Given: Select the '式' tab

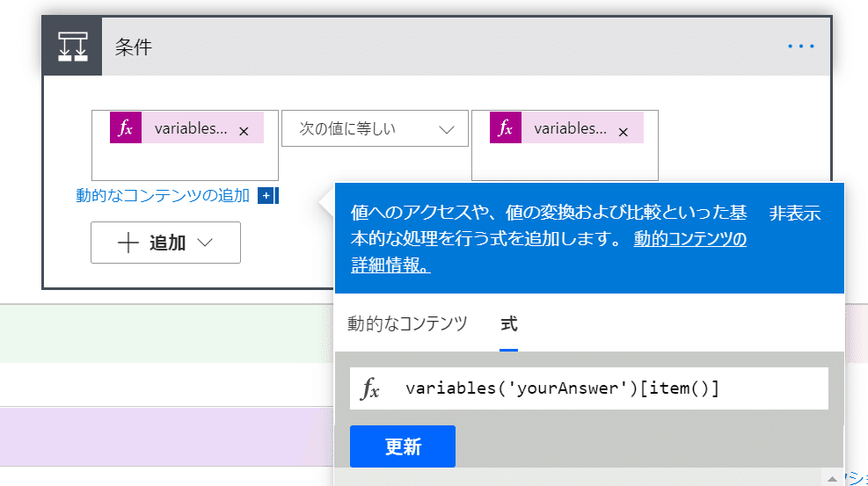Looking at the screenshot, I should click(x=508, y=324).
